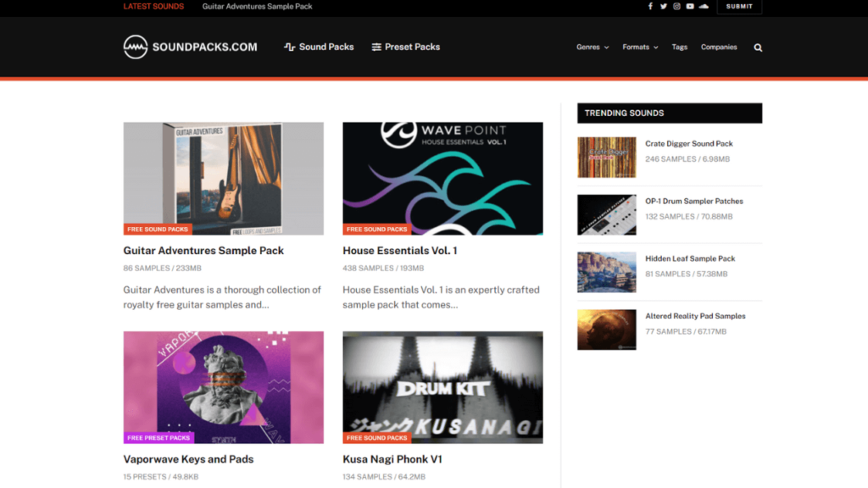Open the Hidden Leaf Sample Pack thumbnail
This screenshot has width=868, height=488.
(607, 272)
